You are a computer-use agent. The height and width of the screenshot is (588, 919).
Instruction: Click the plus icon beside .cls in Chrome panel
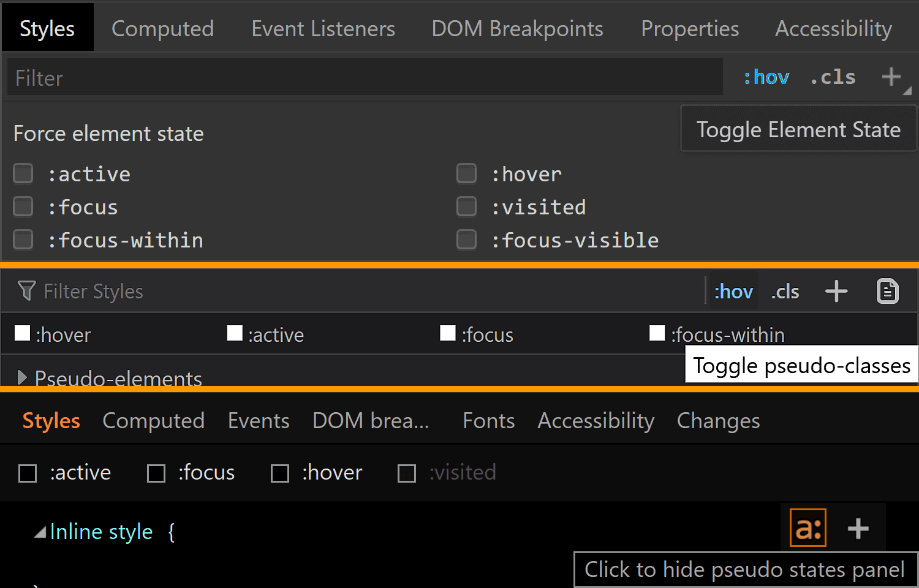click(x=891, y=77)
